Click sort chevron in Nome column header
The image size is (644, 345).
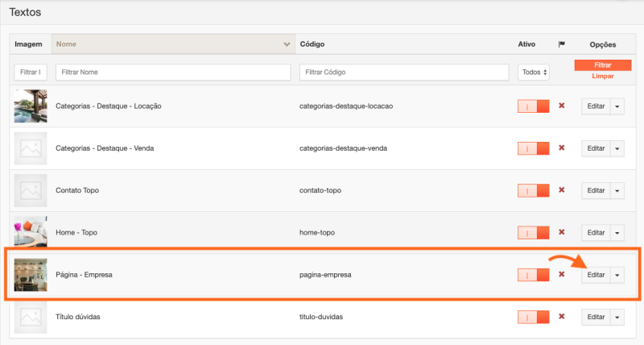(287, 44)
